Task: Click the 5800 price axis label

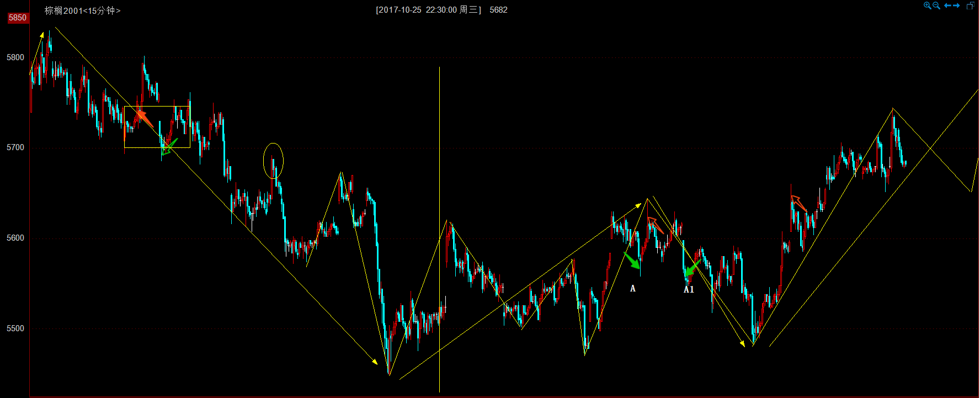Action: coord(15,57)
